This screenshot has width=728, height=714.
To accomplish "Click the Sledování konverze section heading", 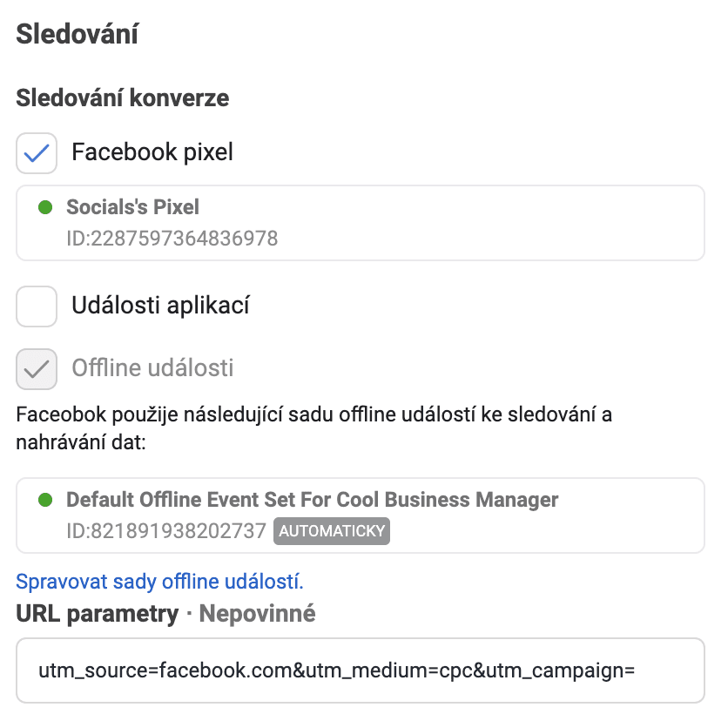I will click(121, 98).
